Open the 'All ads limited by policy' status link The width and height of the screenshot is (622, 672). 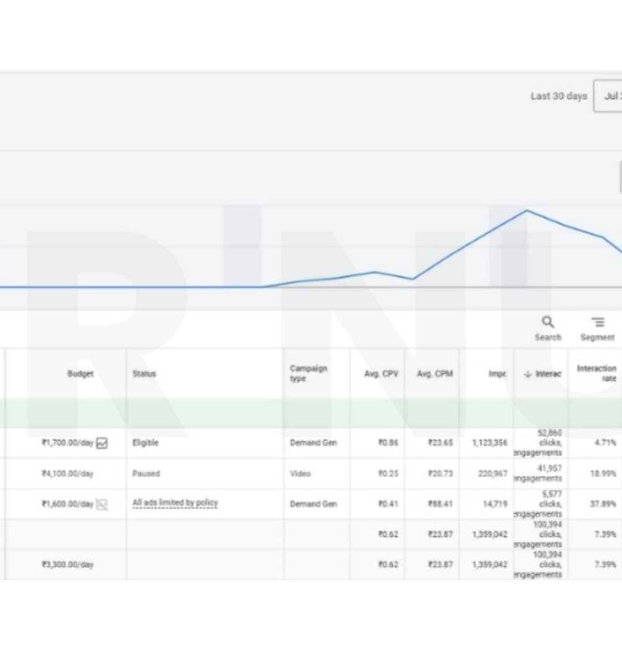click(175, 503)
